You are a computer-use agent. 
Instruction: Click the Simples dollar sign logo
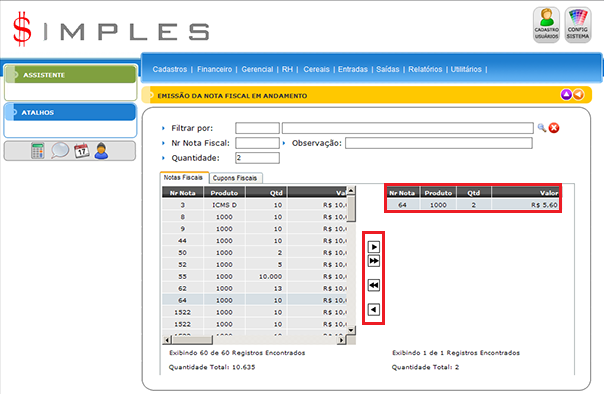22,29
